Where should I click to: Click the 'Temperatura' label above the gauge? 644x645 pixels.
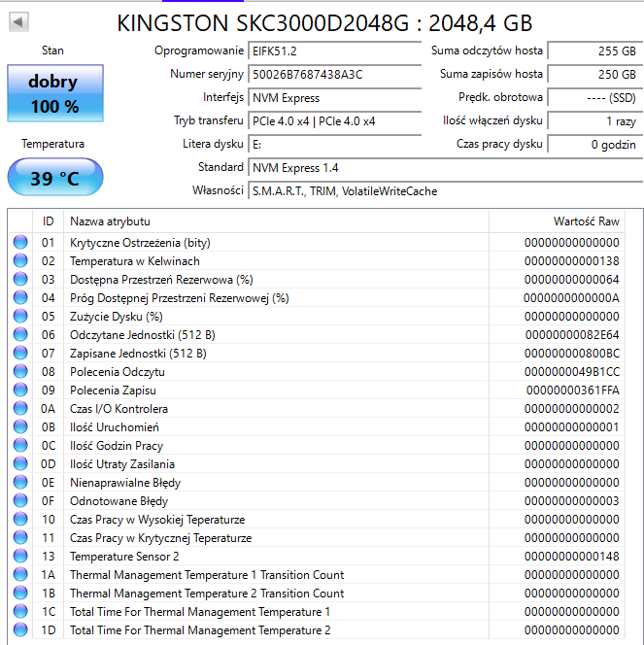(x=52, y=144)
